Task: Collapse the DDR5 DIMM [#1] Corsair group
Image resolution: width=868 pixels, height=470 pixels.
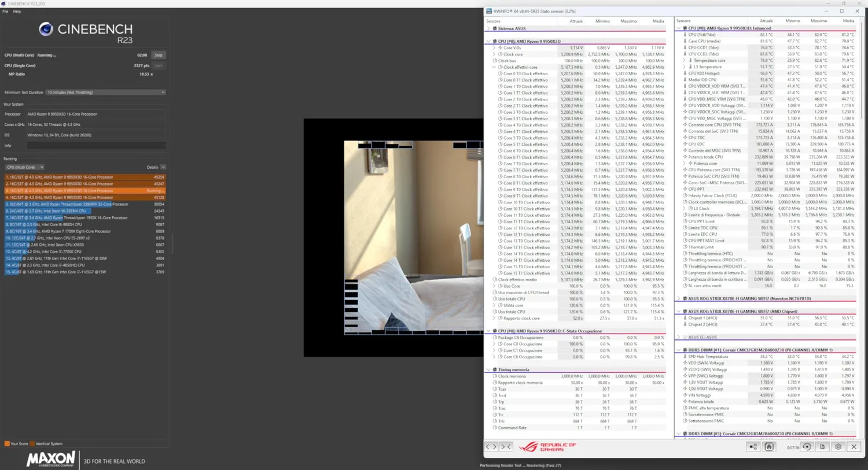Action: coord(679,350)
